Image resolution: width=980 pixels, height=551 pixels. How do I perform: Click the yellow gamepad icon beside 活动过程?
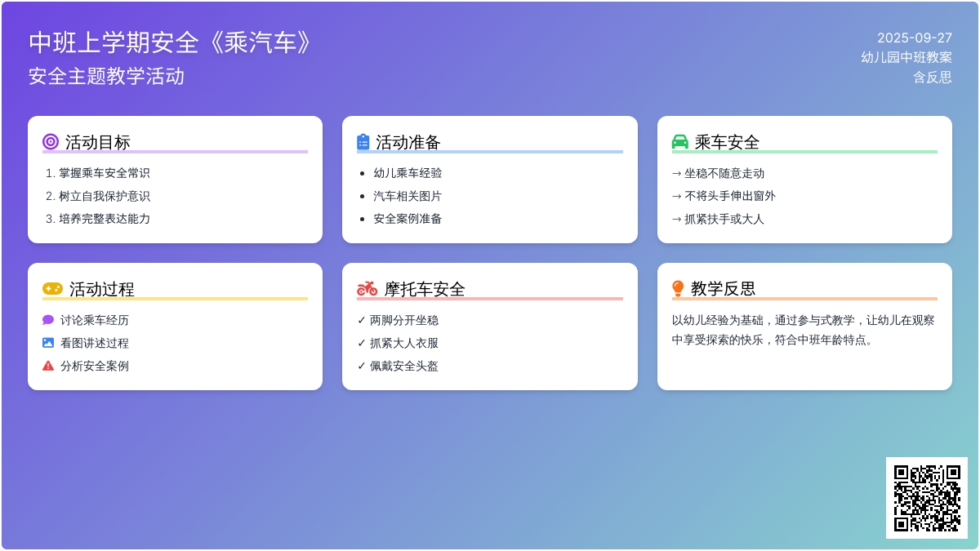[52, 289]
